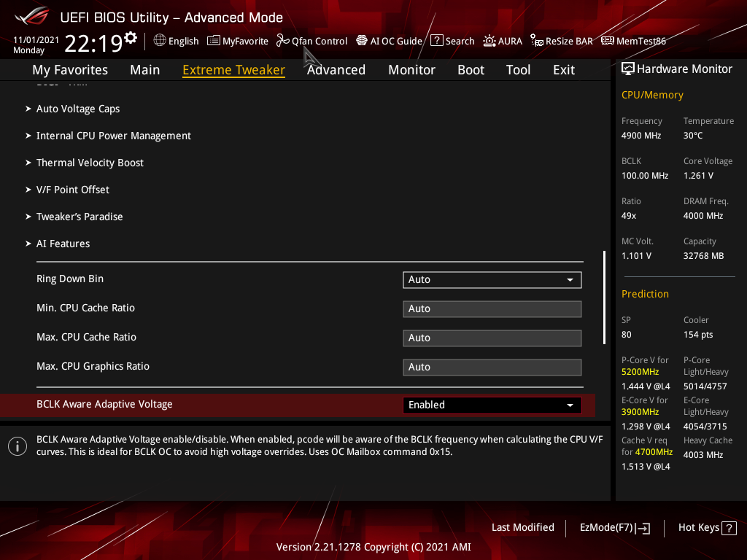Click the EzMode switch arrow icon
Image resolution: width=747 pixels, height=560 pixels.
(643, 528)
